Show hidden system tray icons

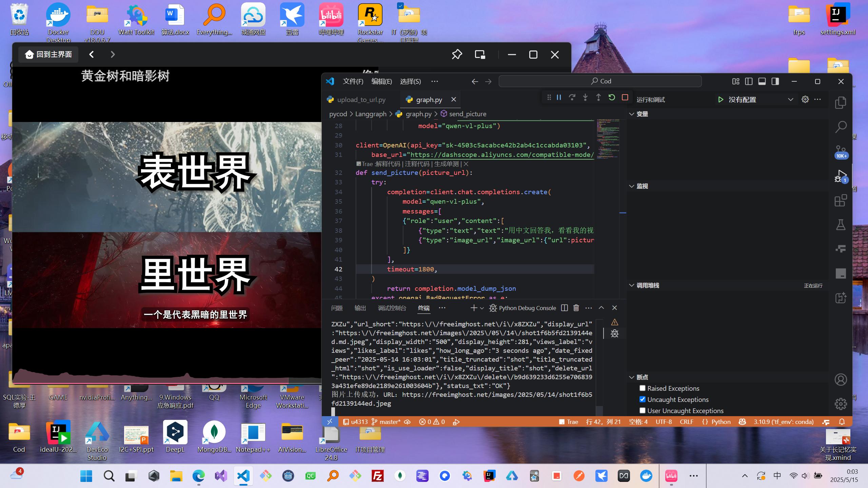click(745, 476)
